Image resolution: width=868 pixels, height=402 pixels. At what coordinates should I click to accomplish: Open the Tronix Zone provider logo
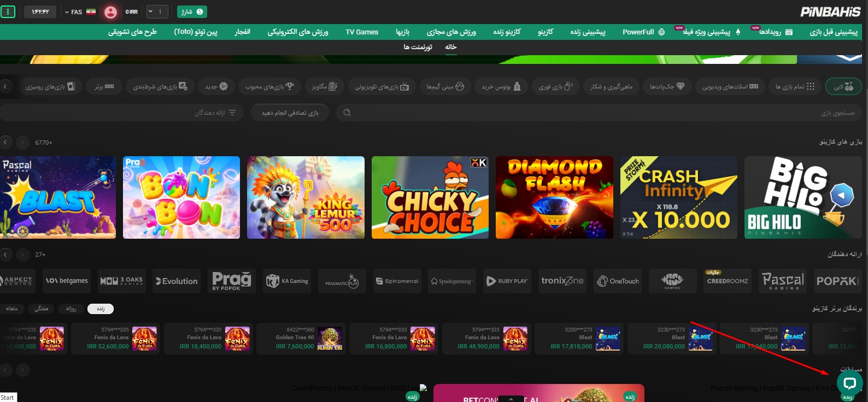(562, 281)
